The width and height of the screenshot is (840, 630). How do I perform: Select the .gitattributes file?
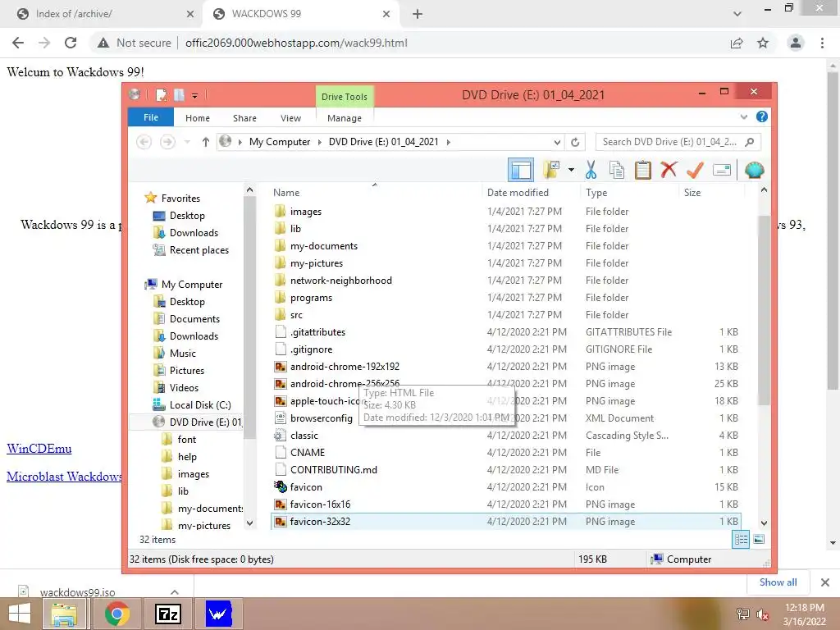point(317,332)
